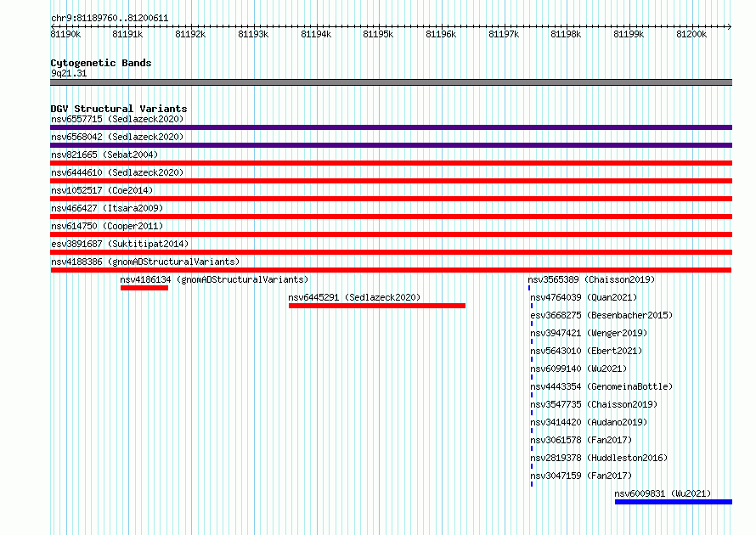Click the nsv3047159 (Fan2017) label

click(x=581, y=476)
